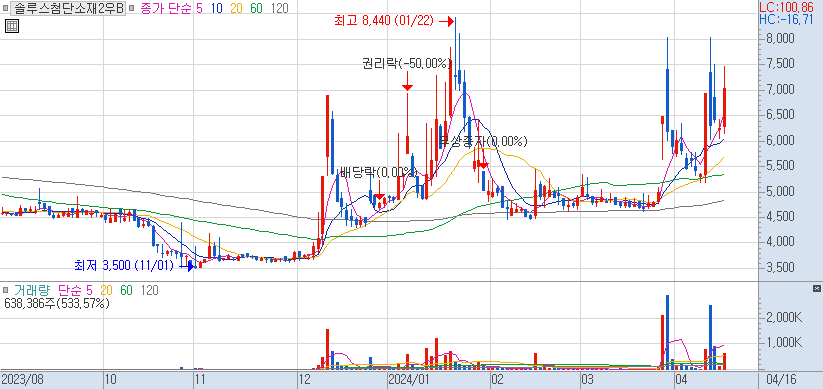
Task: Click the blue arrow at the 3,500 low
Action: click(x=187, y=266)
